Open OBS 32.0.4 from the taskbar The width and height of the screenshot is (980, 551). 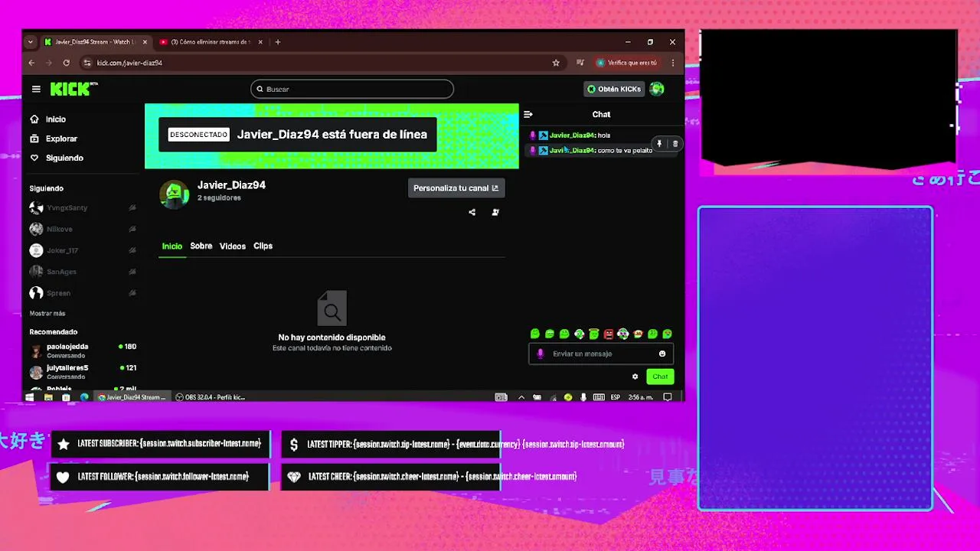[211, 397]
